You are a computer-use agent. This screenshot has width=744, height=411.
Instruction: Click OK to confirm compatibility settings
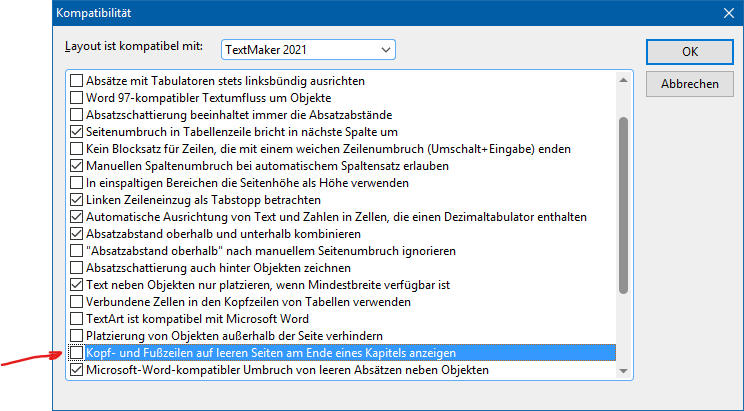[689, 51]
